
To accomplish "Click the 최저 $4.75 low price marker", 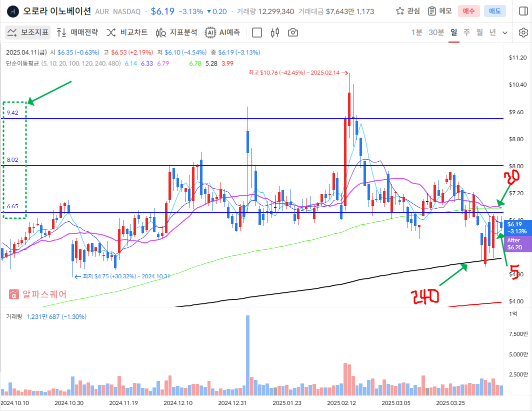I will [122, 276].
